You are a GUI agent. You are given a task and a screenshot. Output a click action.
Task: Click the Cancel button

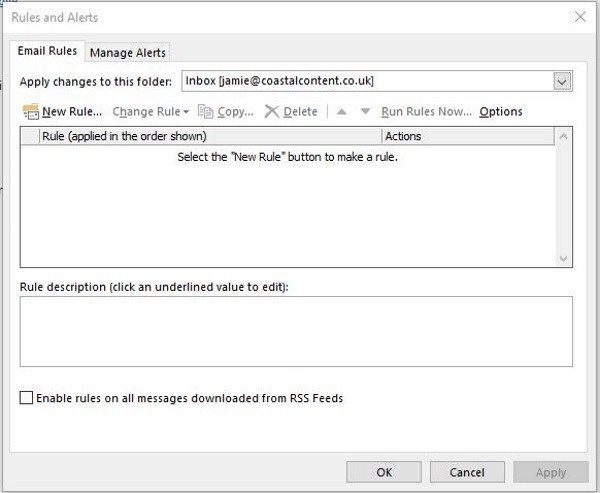point(467,472)
